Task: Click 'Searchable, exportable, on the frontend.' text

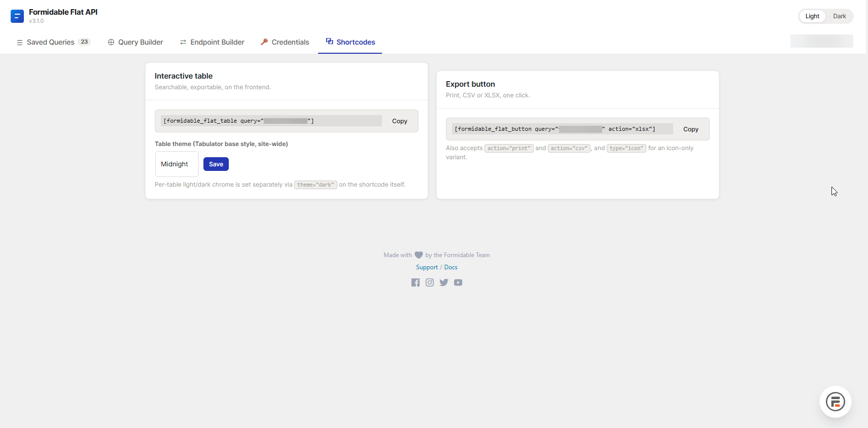Action: point(213,87)
